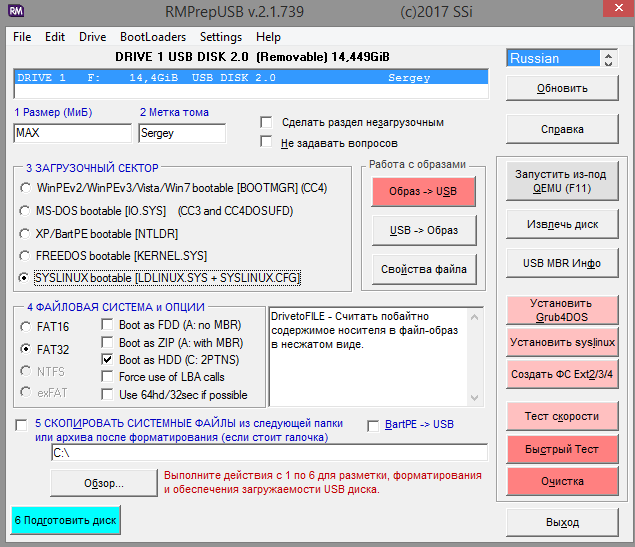
Task: Enable Сделать раздел незагрузочным checkbox
Action: pos(266,122)
